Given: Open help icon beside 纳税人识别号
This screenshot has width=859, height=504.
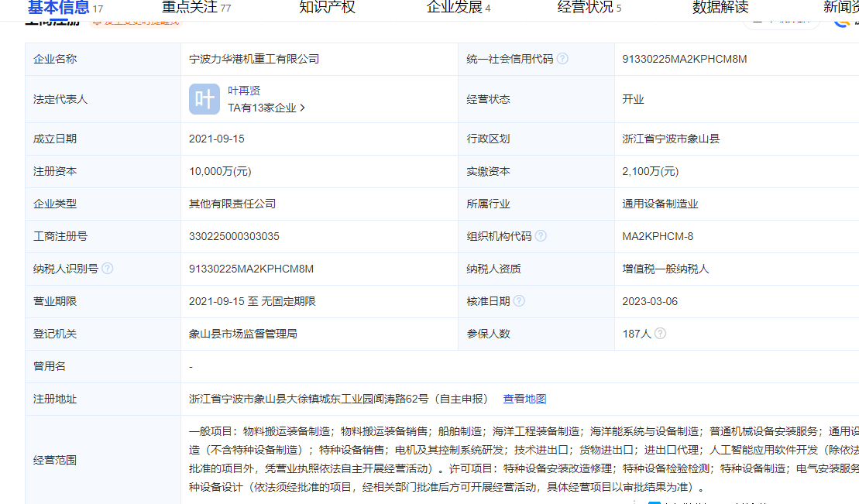Looking at the screenshot, I should (x=108, y=269).
